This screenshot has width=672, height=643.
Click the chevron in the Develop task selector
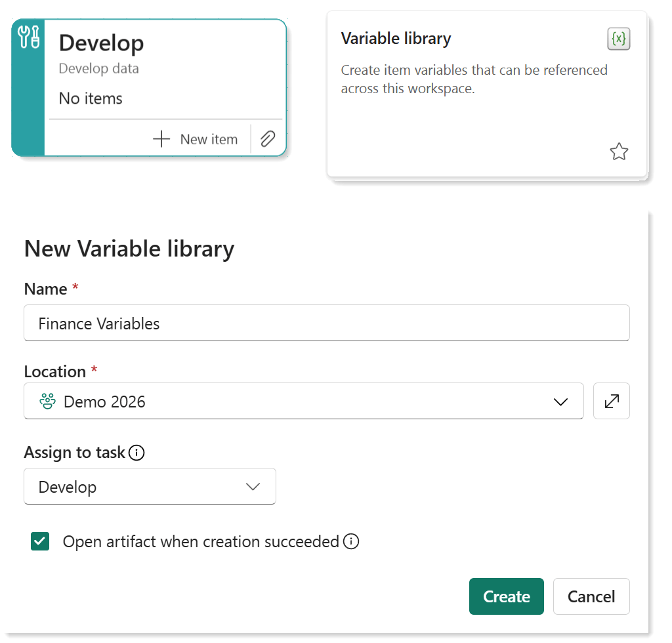[x=253, y=486]
